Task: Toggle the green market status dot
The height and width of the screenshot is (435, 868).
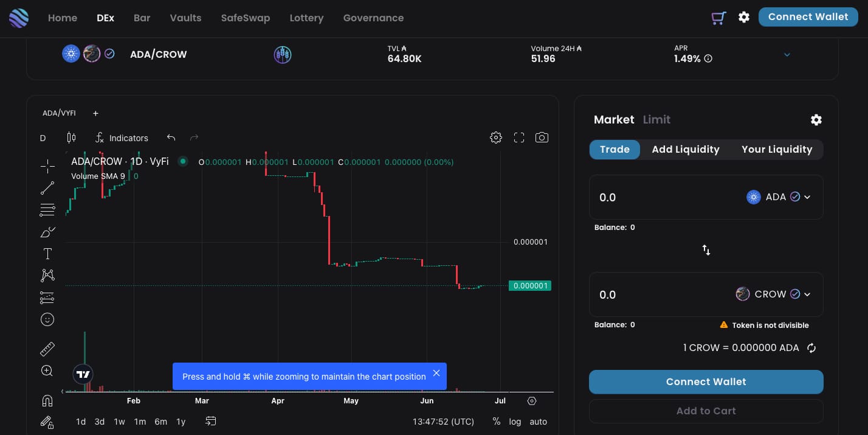Action: (182, 162)
